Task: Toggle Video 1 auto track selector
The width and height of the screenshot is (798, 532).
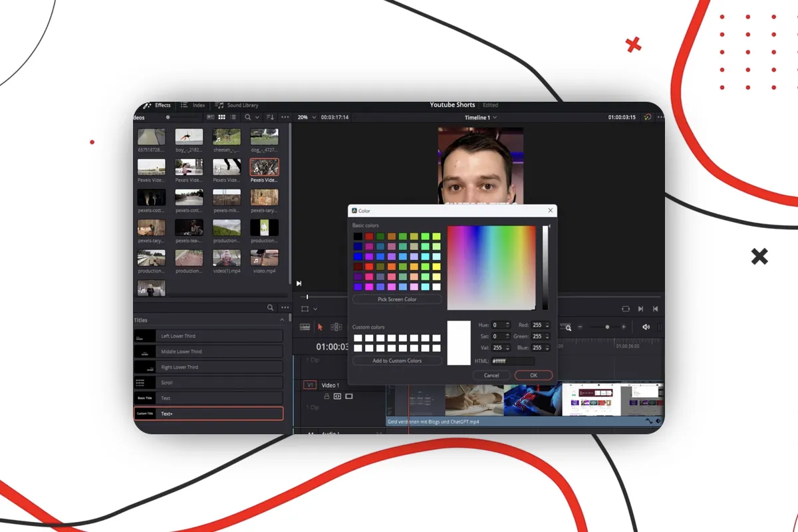Action: [x=337, y=396]
